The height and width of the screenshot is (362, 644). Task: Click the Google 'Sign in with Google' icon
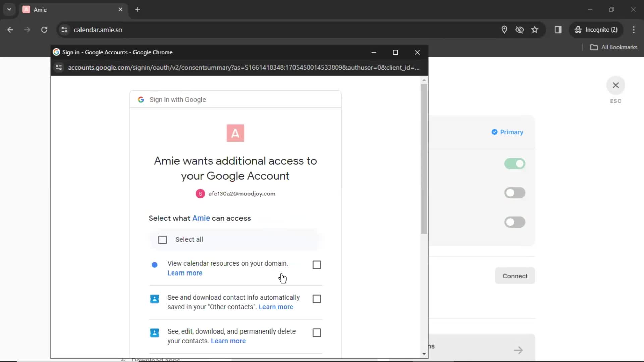pyautogui.click(x=141, y=99)
